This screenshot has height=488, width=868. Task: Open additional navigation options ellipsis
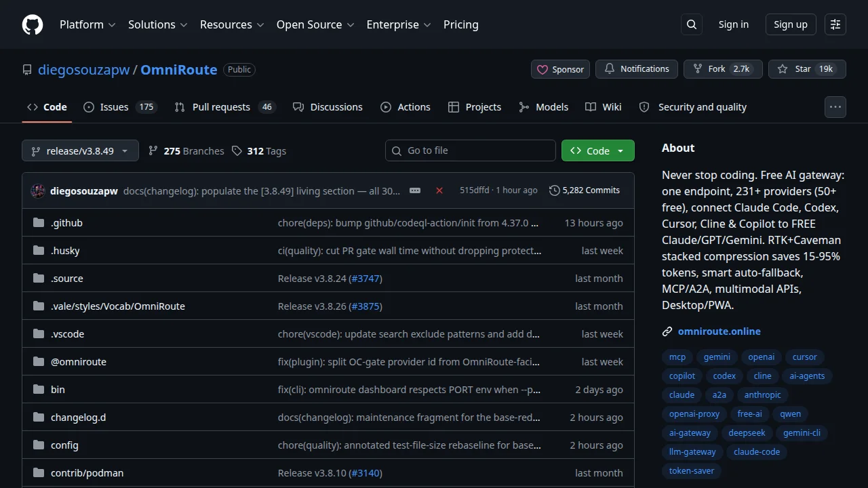tap(835, 107)
